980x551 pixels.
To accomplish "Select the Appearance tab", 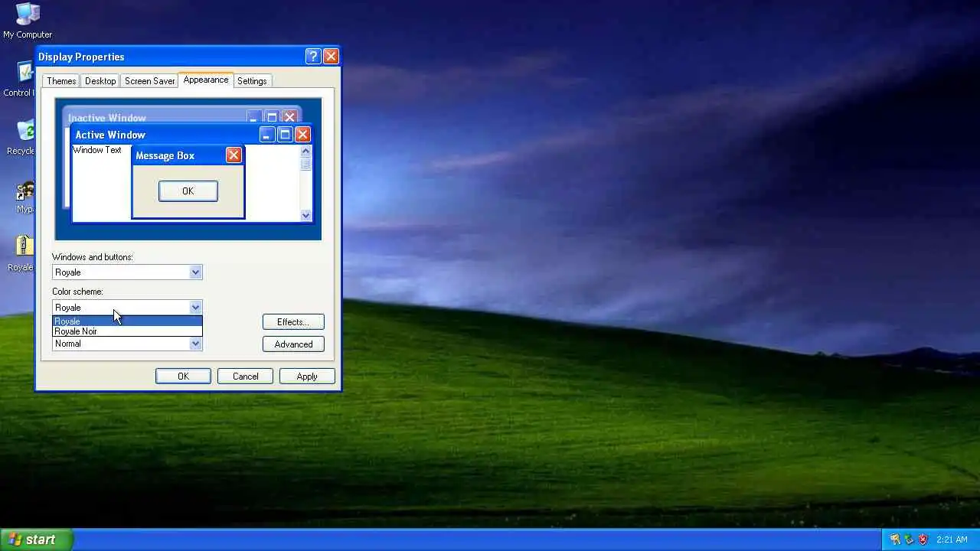I will pos(206,80).
